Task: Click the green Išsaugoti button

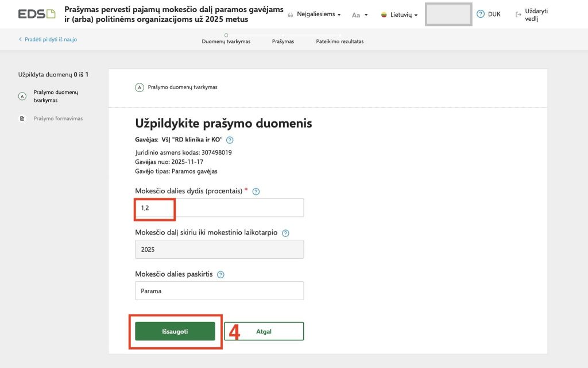Action: tap(175, 331)
